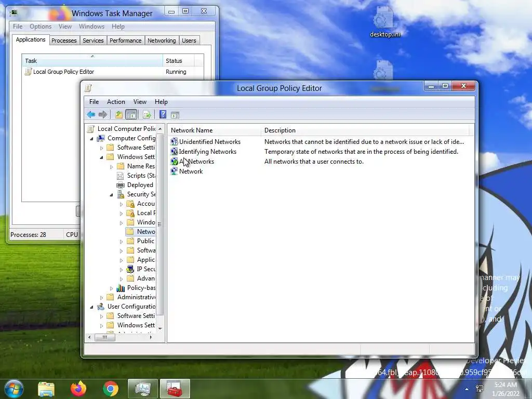532x399 pixels.
Task: Click the User Configuration tree icon
Action: click(x=101, y=307)
